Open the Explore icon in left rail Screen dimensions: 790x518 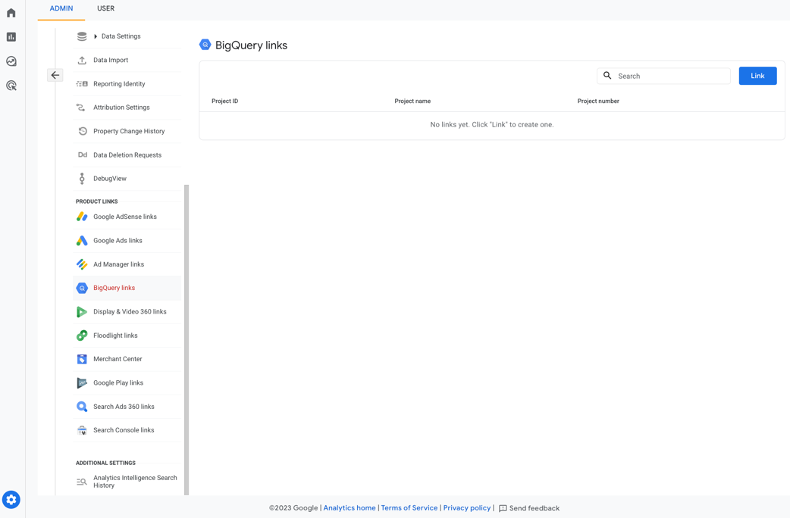(x=11, y=61)
